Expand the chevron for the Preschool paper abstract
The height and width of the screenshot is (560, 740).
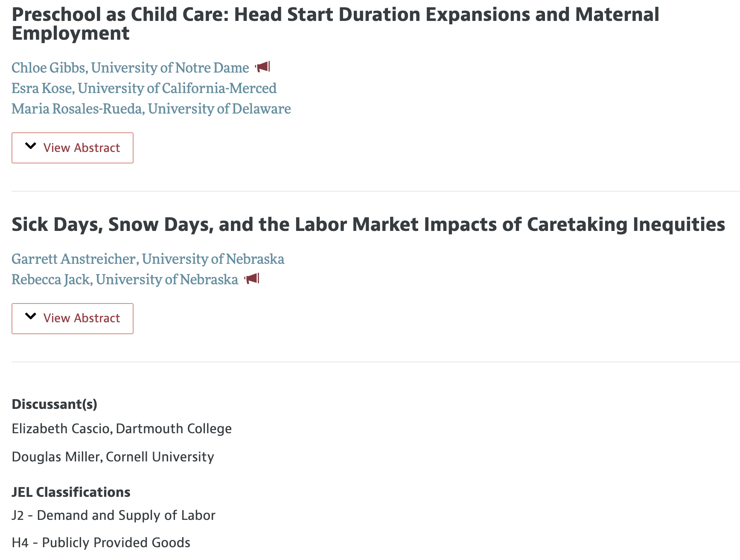coord(31,146)
